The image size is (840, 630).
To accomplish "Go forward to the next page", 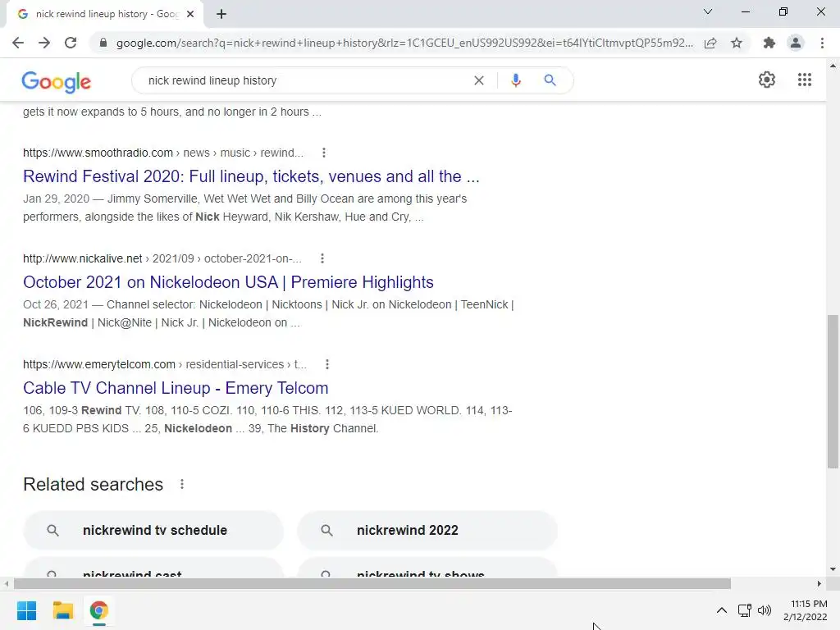I will (44, 43).
